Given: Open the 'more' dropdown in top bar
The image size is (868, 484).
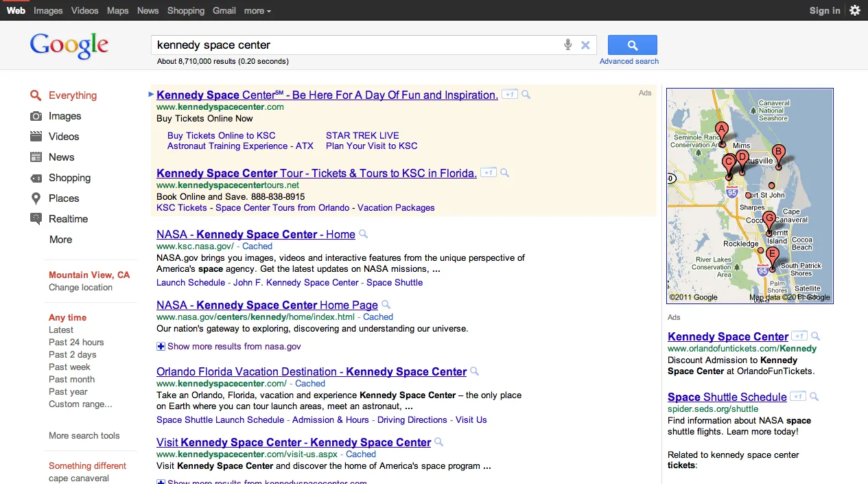Looking at the screenshot, I should [x=257, y=10].
